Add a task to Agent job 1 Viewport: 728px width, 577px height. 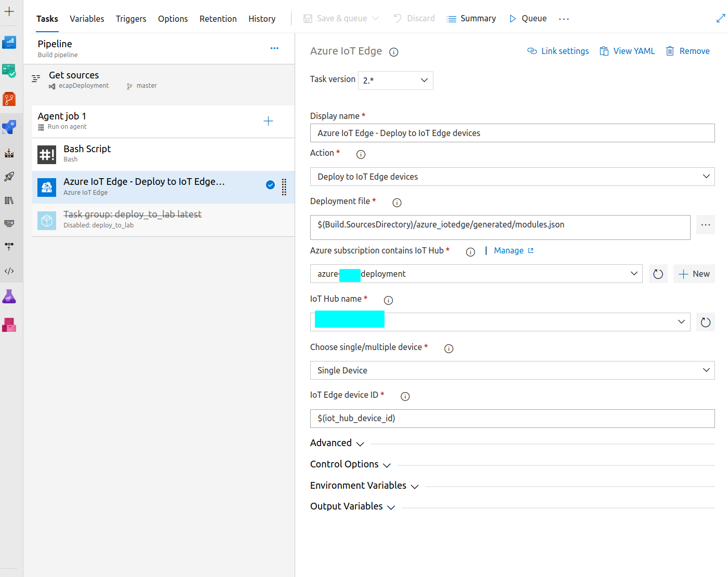[268, 121]
